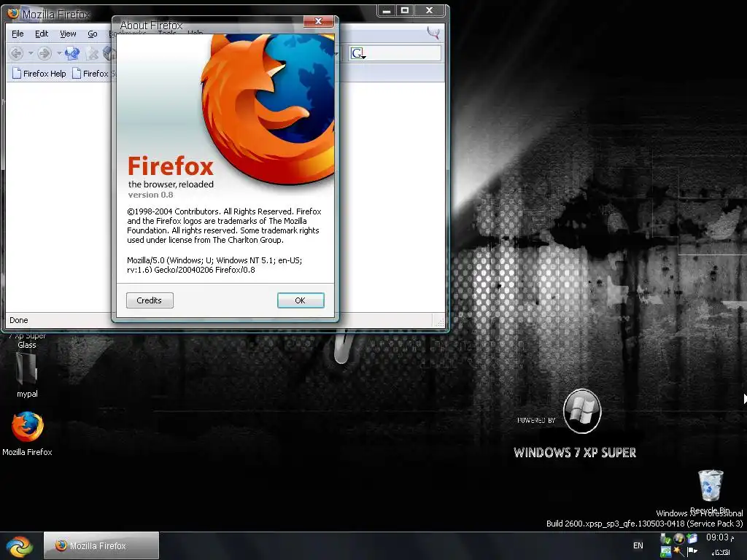The height and width of the screenshot is (560, 747).
Task: Click the round Windows orb tray icon
Action: (679, 539)
